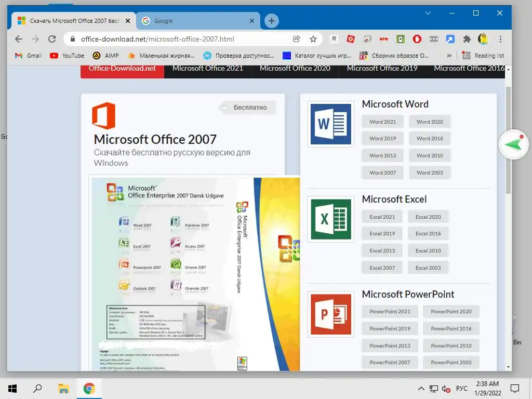532x399 pixels.
Task: Click the page vertical scrollbar thumb
Action: click(x=508, y=140)
